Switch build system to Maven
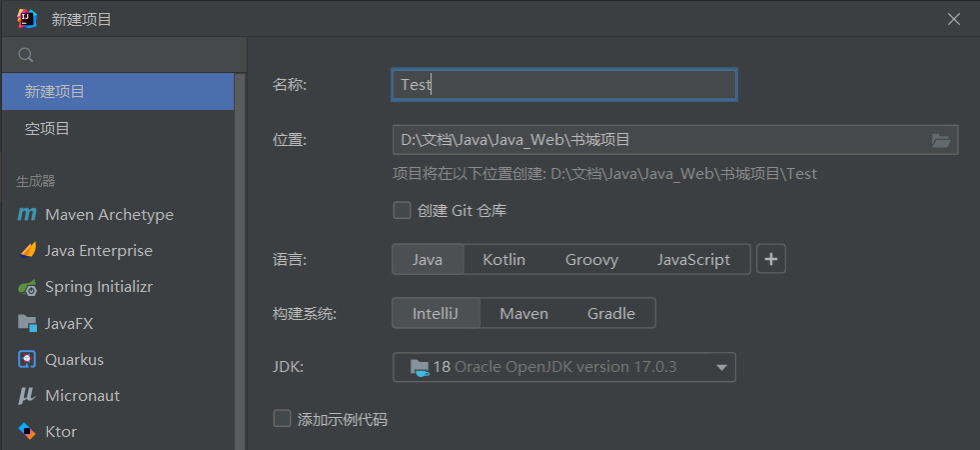The width and height of the screenshot is (980, 450). pyautogui.click(x=523, y=313)
